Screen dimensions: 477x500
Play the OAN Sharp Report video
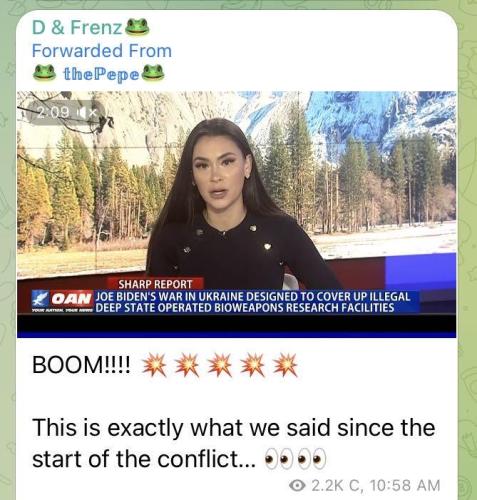pyautogui.click(x=236, y=214)
